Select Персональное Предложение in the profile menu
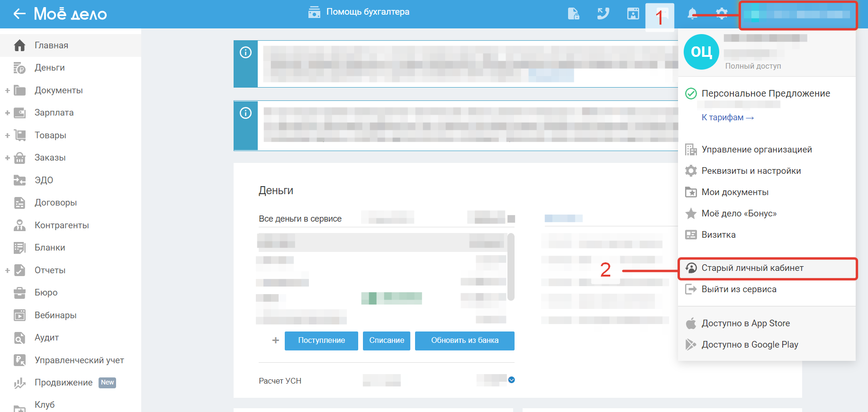The height and width of the screenshot is (412, 868). [766, 94]
